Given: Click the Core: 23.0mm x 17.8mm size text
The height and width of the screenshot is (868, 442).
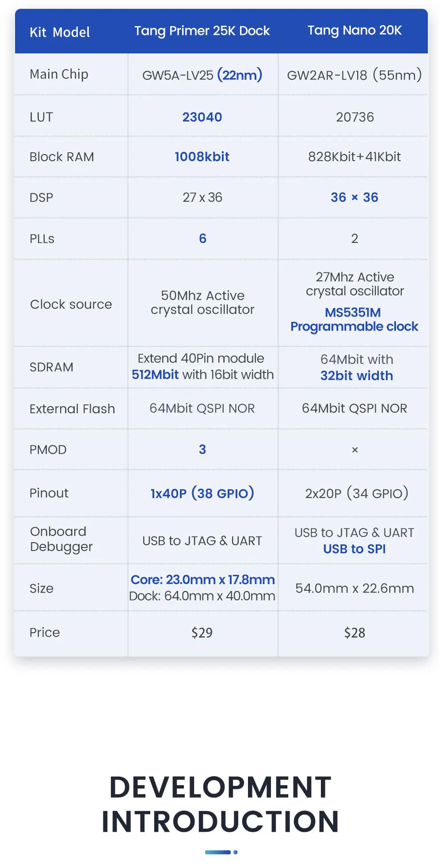Looking at the screenshot, I should tap(202, 580).
